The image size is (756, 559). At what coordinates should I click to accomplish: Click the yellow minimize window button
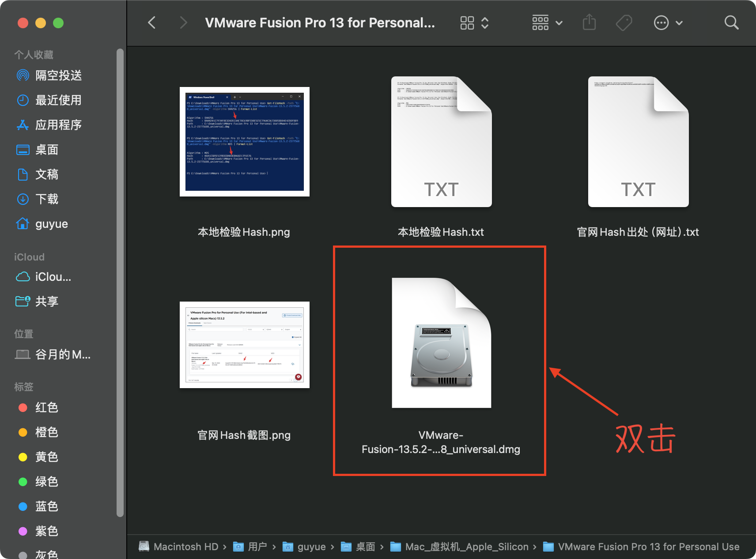(41, 23)
